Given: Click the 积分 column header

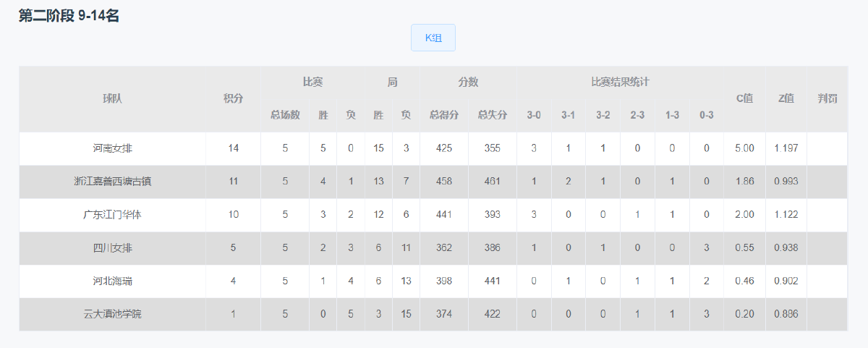Looking at the screenshot, I should [233, 98].
